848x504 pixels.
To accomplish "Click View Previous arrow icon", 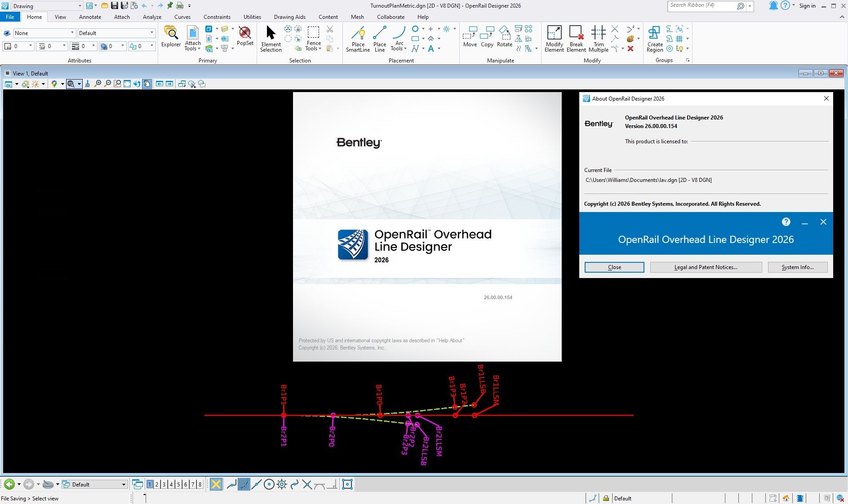I will pyautogui.click(x=160, y=84).
